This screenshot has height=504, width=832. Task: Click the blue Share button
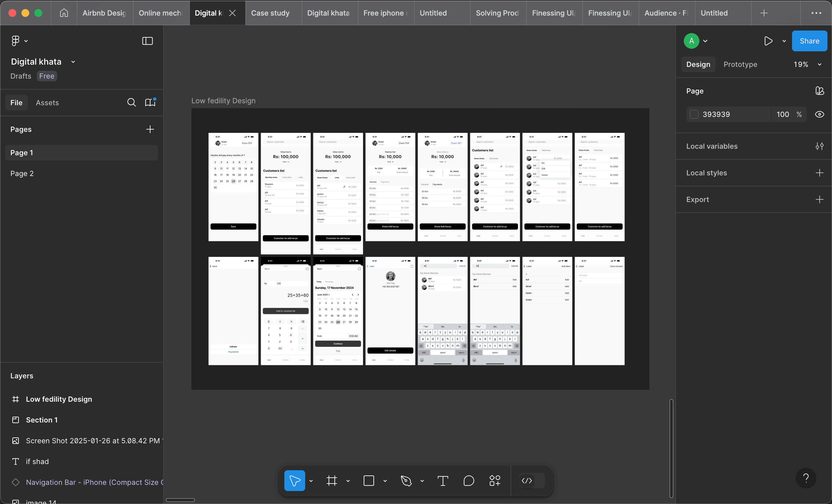809,41
